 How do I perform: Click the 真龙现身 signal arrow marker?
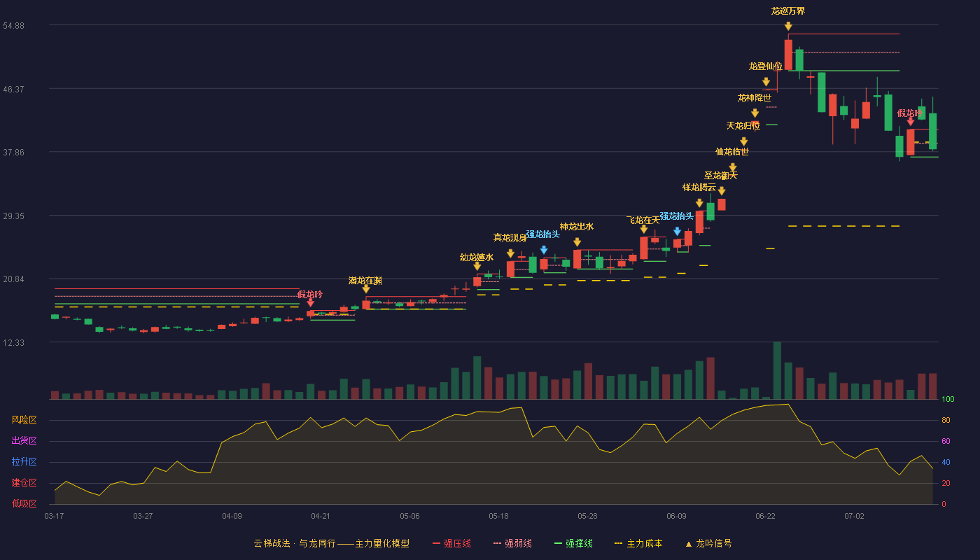pyautogui.click(x=510, y=253)
